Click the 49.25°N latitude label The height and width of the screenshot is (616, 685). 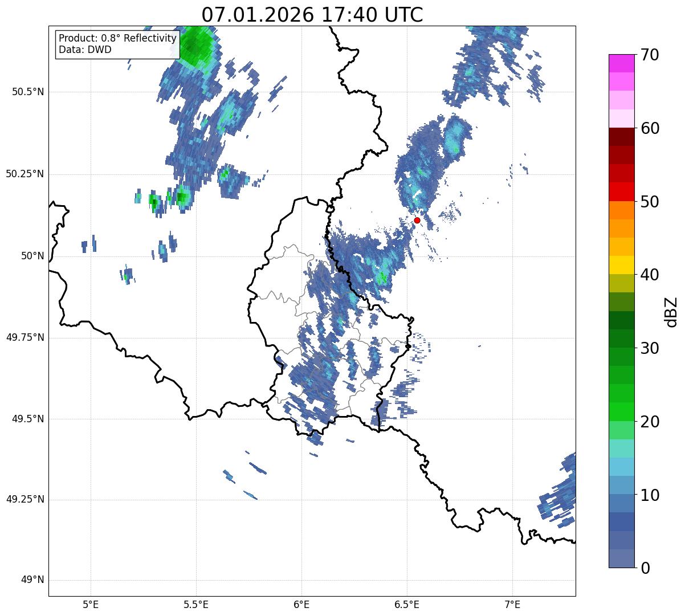(25, 500)
